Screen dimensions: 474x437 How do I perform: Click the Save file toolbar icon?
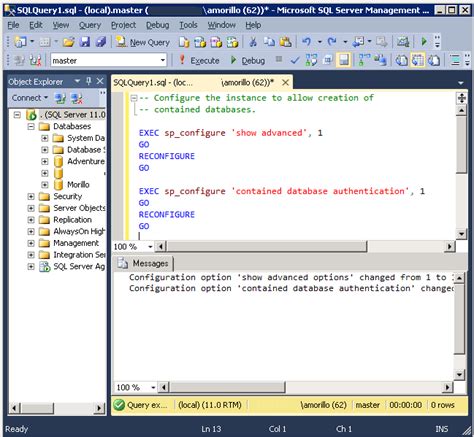pyautogui.click(x=85, y=42)
